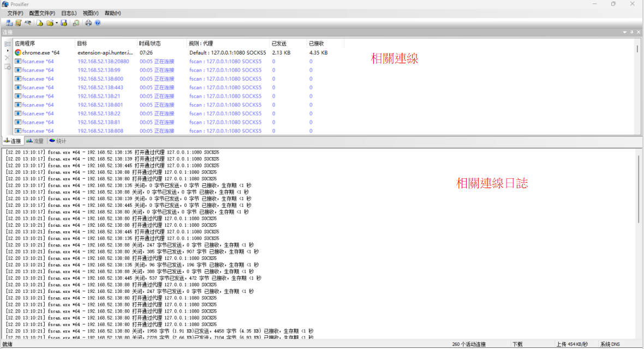
Task: Click the grey X icon in side strip
Action: [x=8, y=58]
